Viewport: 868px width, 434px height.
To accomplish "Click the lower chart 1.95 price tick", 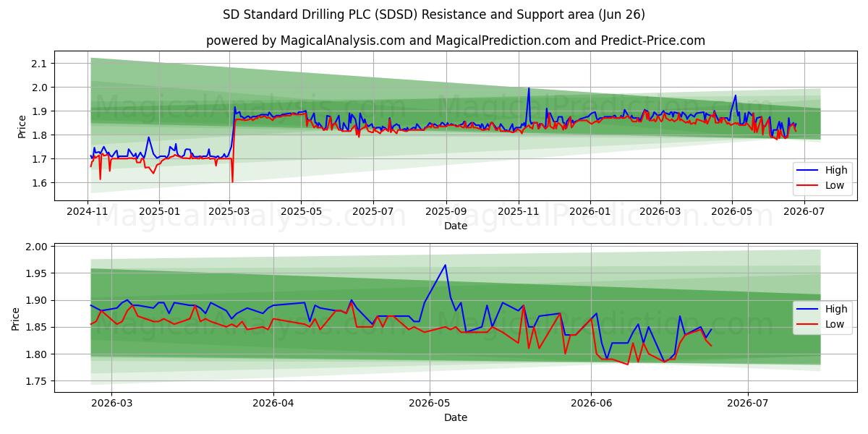I will 37,273.
